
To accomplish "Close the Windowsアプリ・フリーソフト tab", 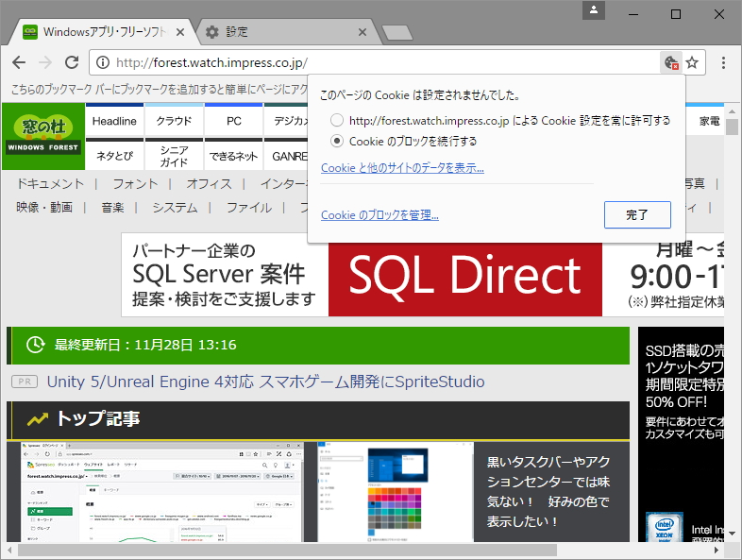I will tap(179, 32).
